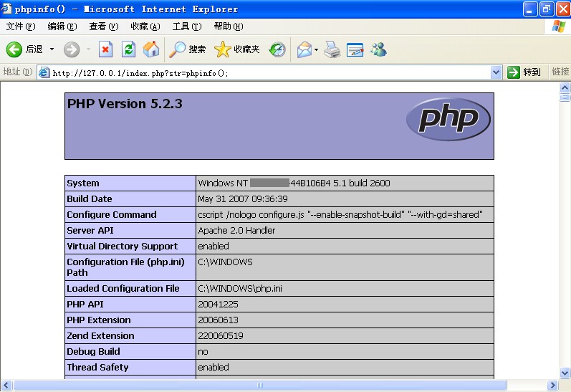Open the 帮助(H) menu
The image size is (571, 392).
[229, 27]
